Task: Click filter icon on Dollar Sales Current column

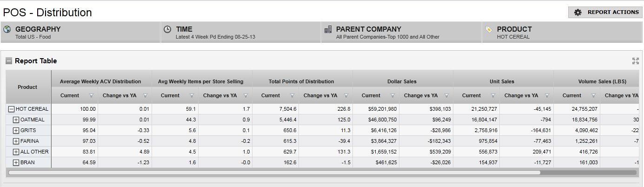Action: click(392, 96)
